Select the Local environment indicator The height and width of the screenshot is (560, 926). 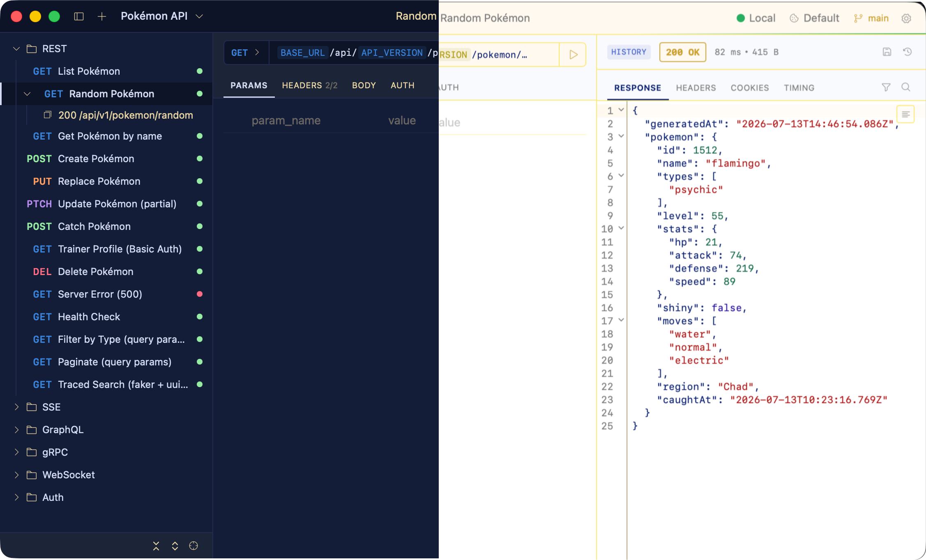[756, 18]
